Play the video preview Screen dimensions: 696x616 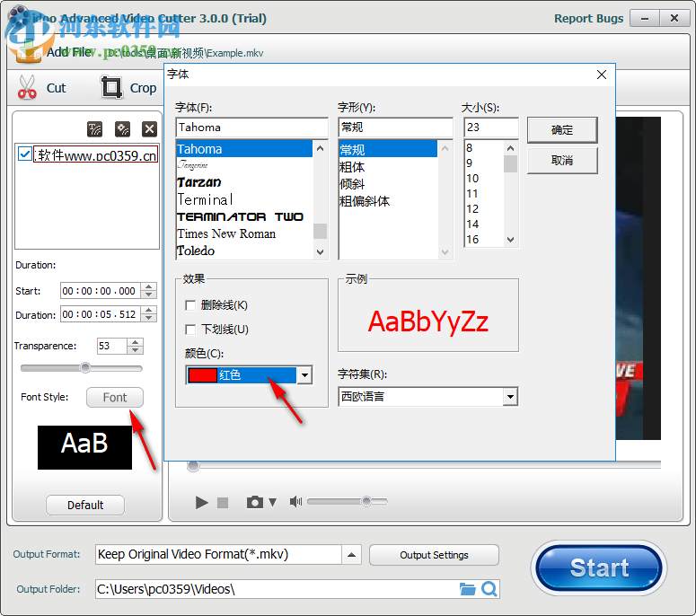[201, 502]
